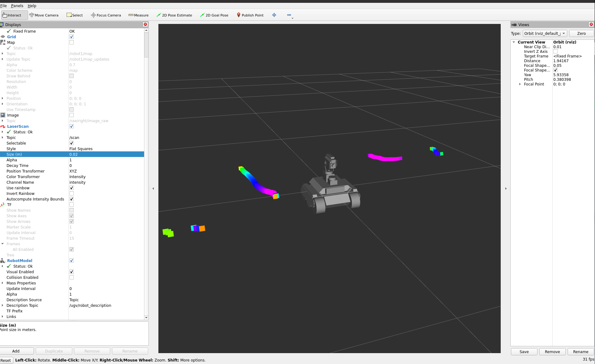The image size is (595, 364).
Task: Open the Panels menu
Action: tap(17, 6)
